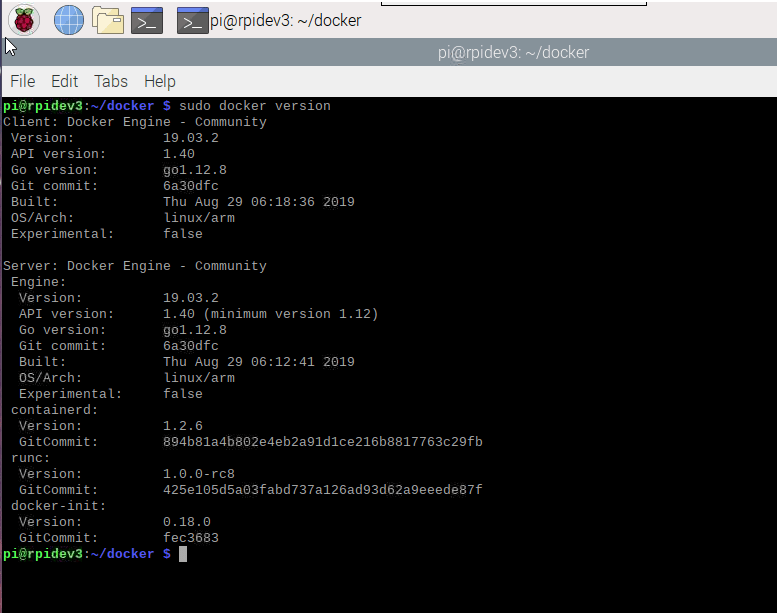Open the file manager folders icon

[x=108, y=20]
